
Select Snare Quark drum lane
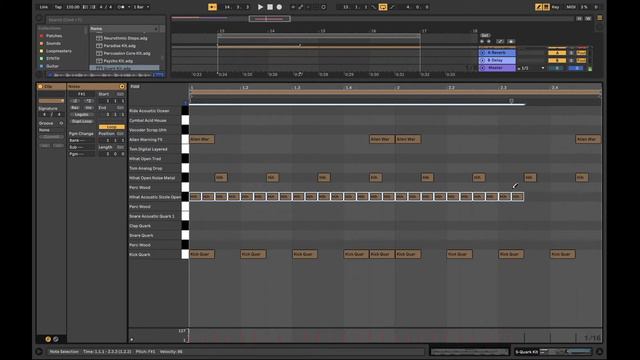click(155, 236)
